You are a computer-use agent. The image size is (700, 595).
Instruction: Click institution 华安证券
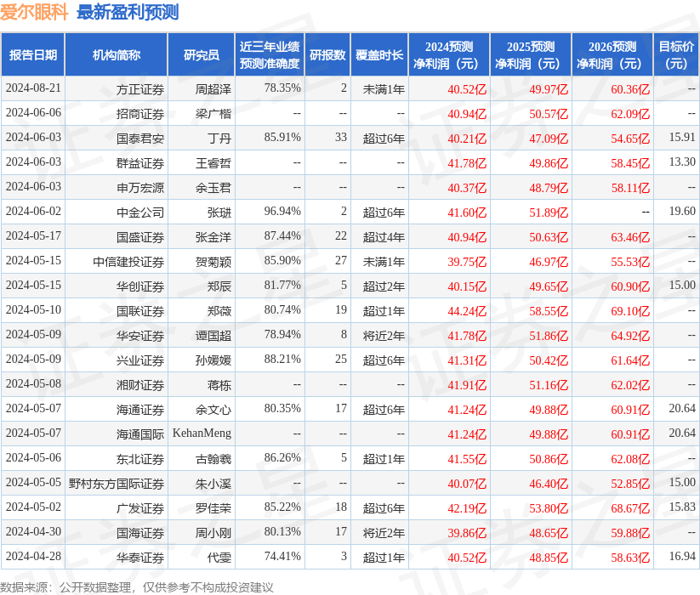click(x=140, y=336)
